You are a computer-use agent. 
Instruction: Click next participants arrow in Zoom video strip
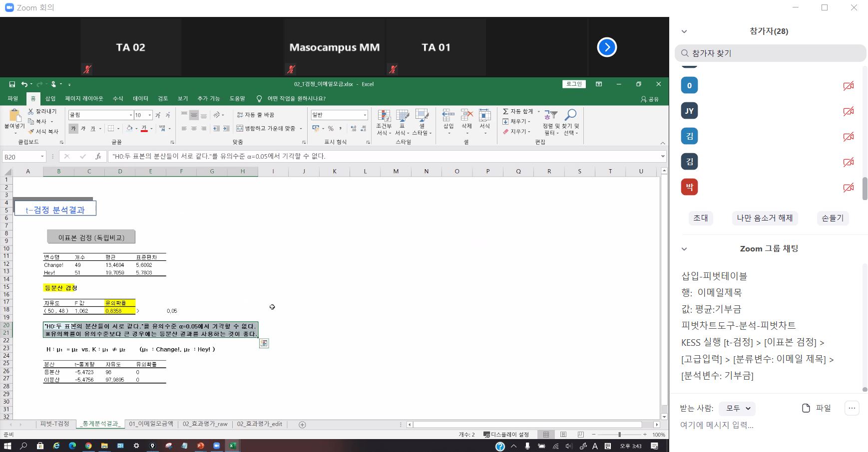click(x=607, y=47)
